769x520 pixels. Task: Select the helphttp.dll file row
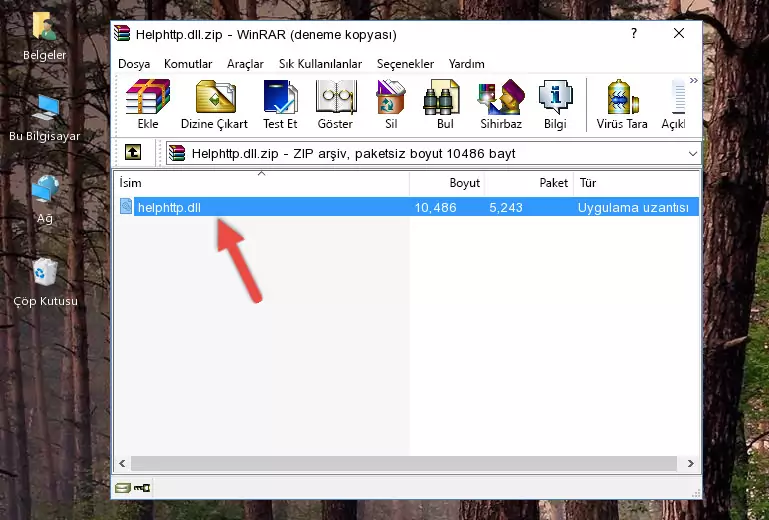407,207
